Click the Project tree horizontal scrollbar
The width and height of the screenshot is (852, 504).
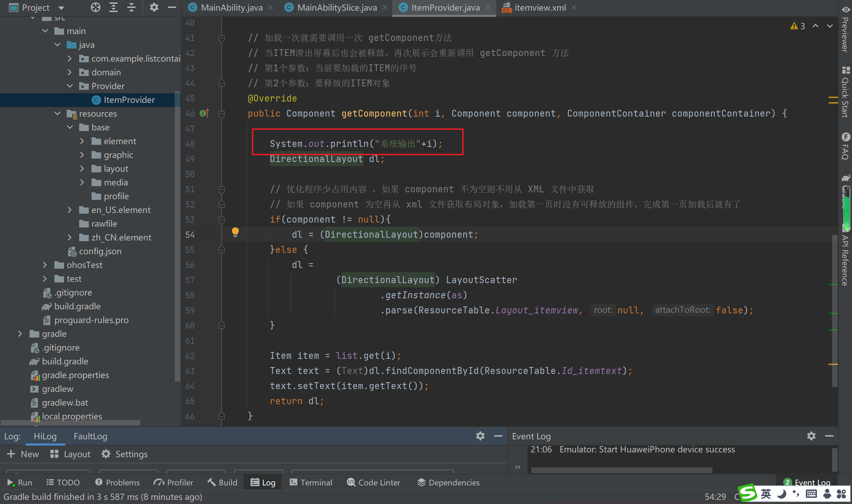[x=71, y=422]
